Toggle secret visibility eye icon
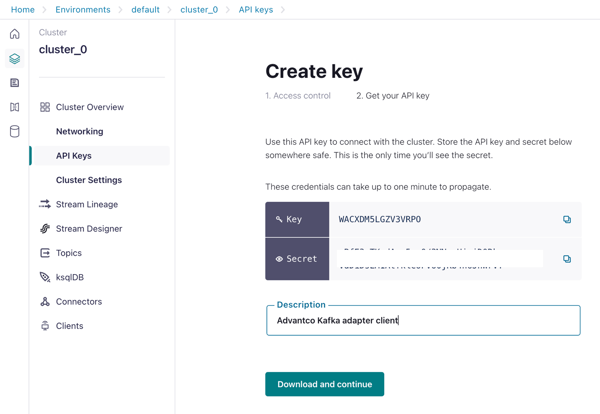 279,259
